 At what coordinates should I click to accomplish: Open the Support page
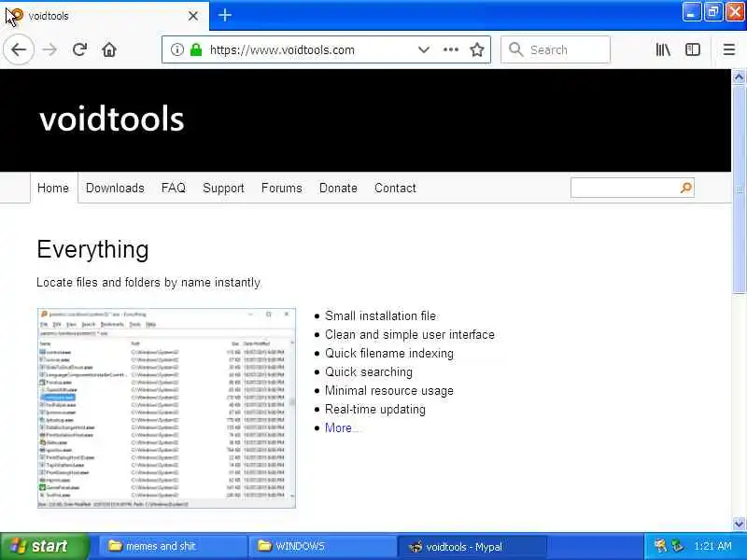(223, 189)
